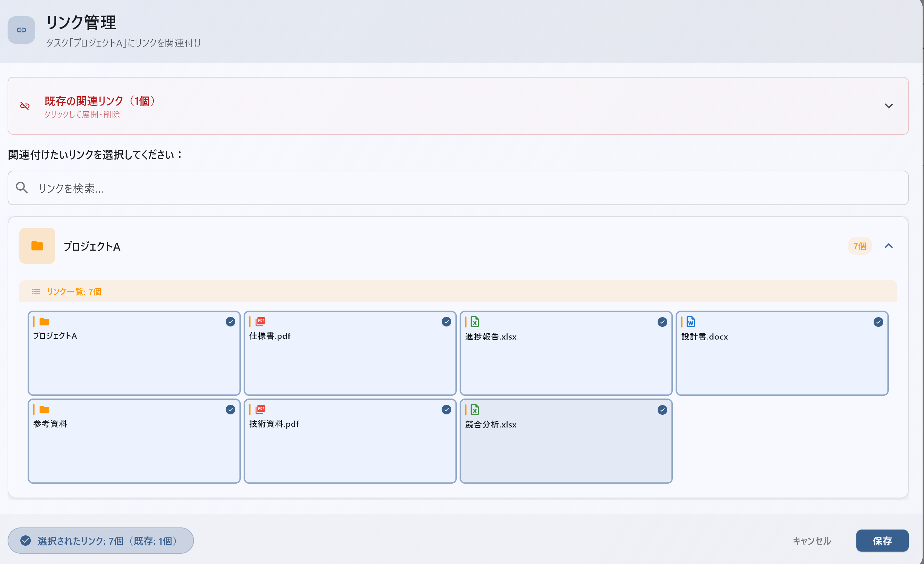The width and height of the screenshot is (924, 564).
Task: Click the プロジェクトA folder group header title
Action: [x=92, y=246]
